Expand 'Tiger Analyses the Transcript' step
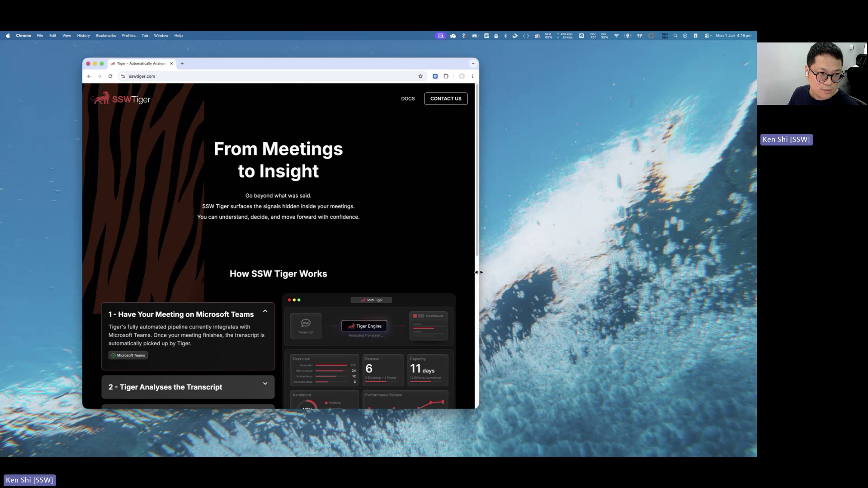 click(x=265, y=384)
